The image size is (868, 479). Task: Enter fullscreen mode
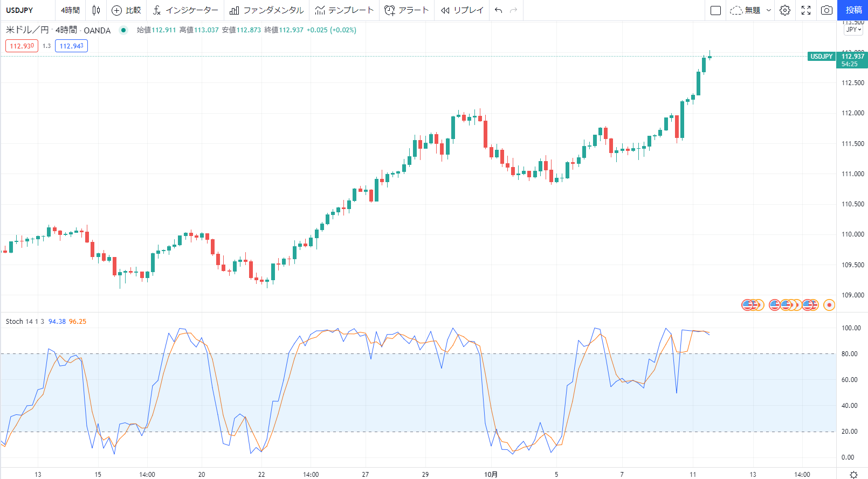point(806,10)
